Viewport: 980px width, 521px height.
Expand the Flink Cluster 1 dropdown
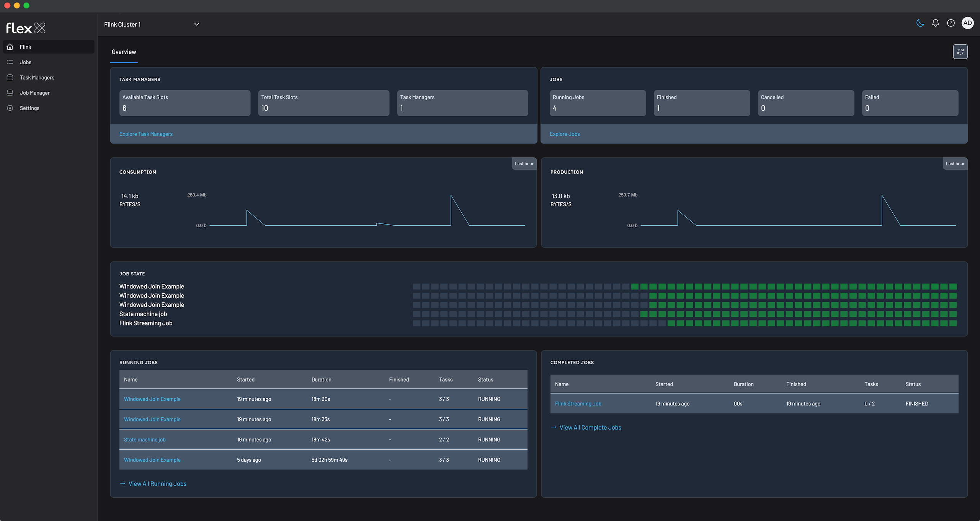(x=122, y=24)
